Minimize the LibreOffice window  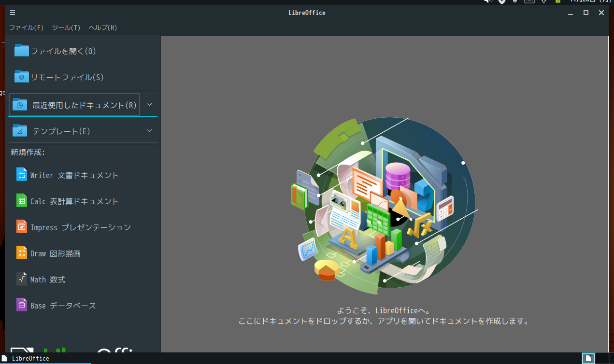click(x=571, y=13)
